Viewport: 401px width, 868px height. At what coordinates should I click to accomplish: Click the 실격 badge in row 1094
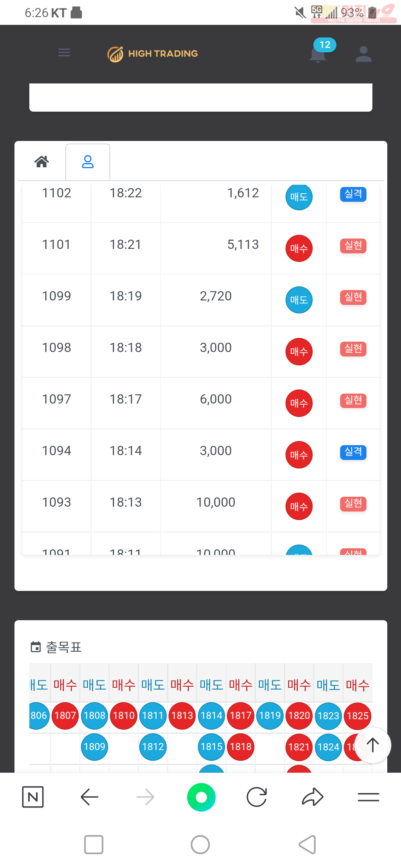click(x=353, y=452)
